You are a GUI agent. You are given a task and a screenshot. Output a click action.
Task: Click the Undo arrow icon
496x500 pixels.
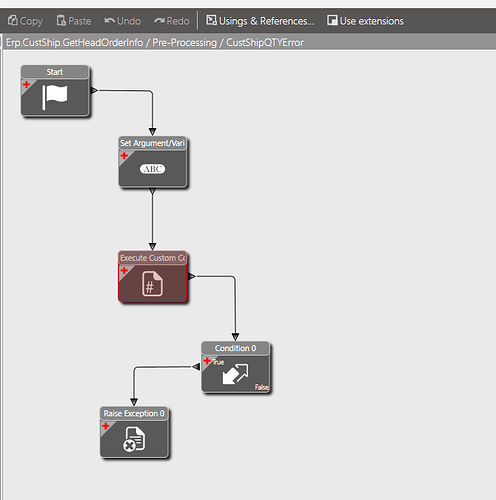click(110, 21)
